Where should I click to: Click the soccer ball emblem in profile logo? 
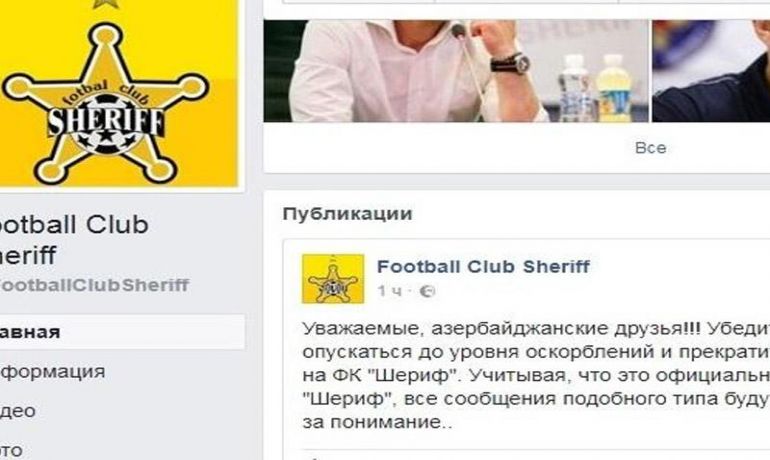pyautogui.click(x=106, y=124)
